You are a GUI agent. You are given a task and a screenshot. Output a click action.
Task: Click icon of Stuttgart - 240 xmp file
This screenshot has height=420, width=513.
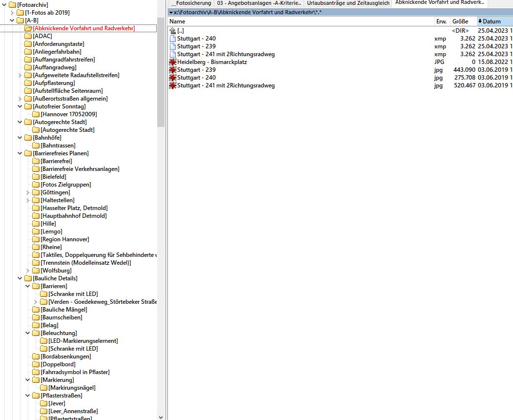click(x=173, y=39)
